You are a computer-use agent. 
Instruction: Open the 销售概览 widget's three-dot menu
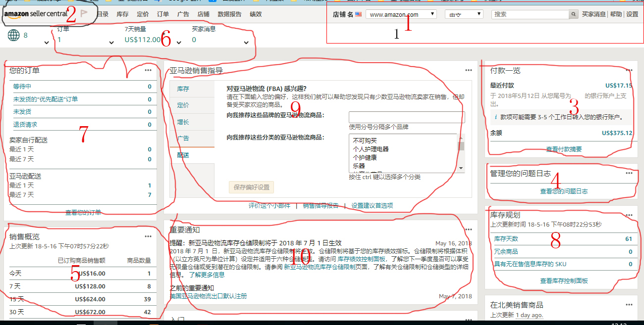pos(148,236)
